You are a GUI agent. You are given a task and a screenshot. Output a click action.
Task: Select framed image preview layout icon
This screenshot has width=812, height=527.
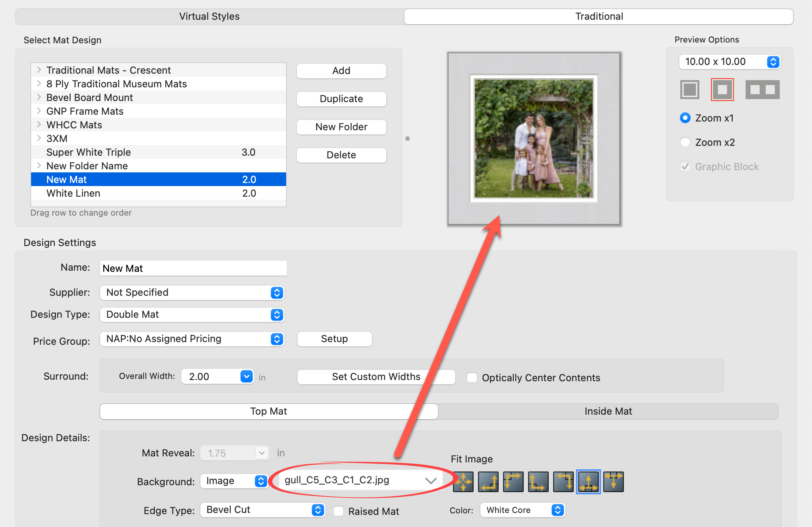click(689, 90)
